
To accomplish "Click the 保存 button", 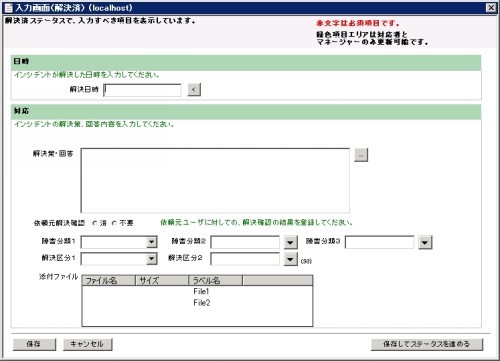I will tap(34, 344).
